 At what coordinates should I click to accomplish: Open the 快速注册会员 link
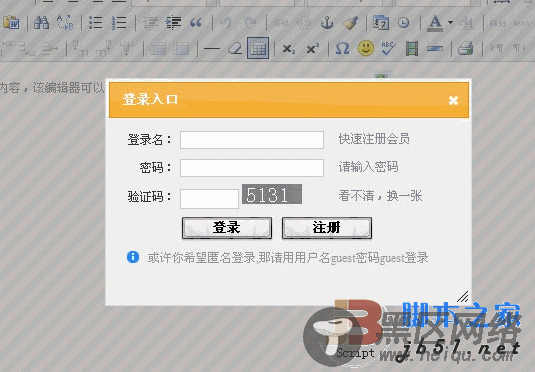click(374, 139)
